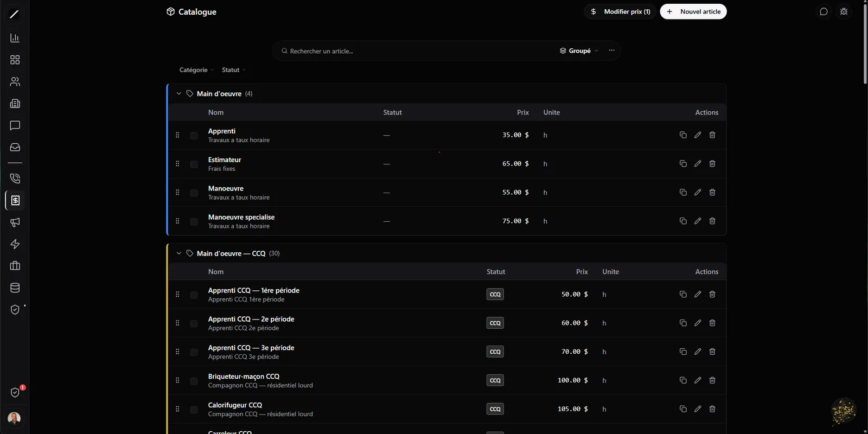This screenshot has width=868, height=434.
Task: Open the shield notification icon with badge
Action: 15,392
